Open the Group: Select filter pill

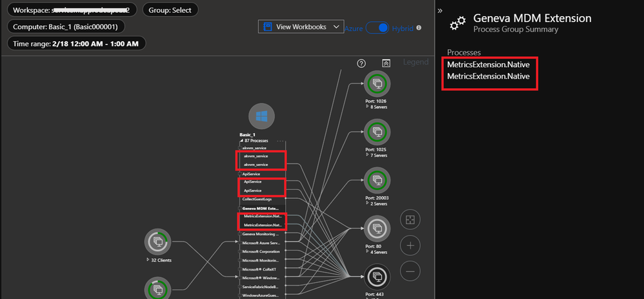[170, 10]
